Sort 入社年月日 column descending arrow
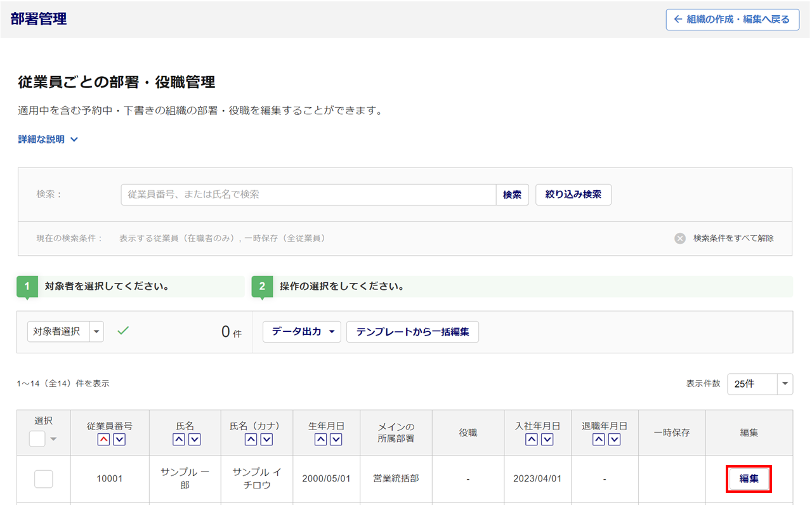The image size is (812, 505). 547,440
